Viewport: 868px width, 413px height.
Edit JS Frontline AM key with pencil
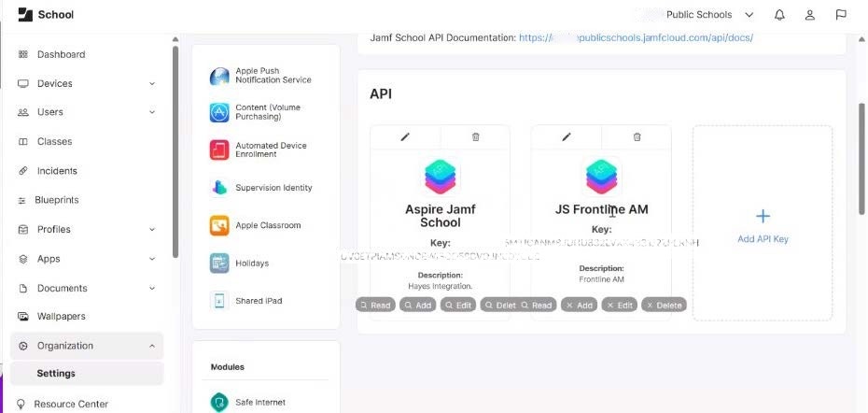pos(567,137)
